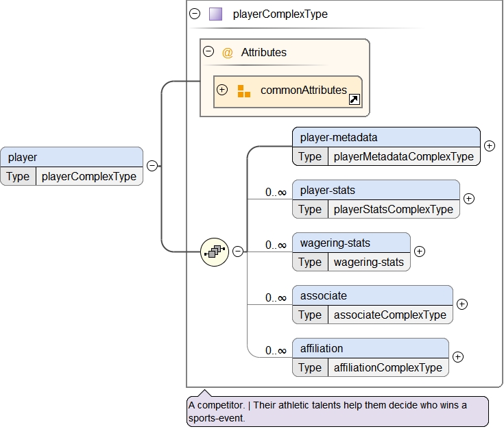Click the sequence compositor icon
The width and height of the screenshot is (504, 429).
pos(214,252)
